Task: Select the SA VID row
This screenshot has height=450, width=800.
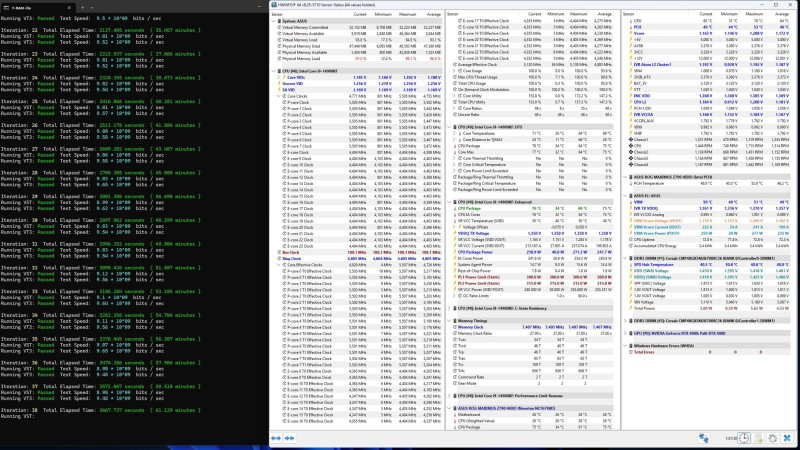Action: [x=357, y=90]
